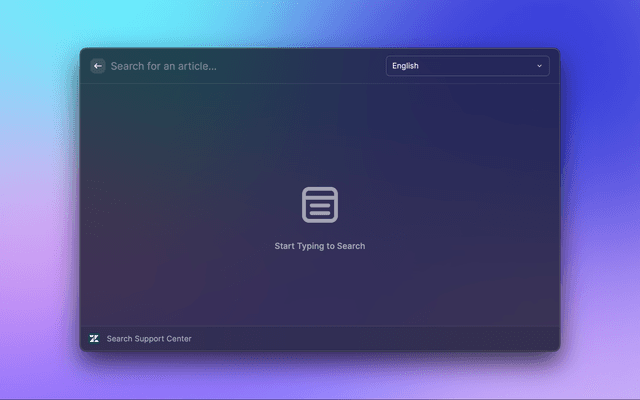
Task: Click the back arrow icon
Action: coord(97,66)
